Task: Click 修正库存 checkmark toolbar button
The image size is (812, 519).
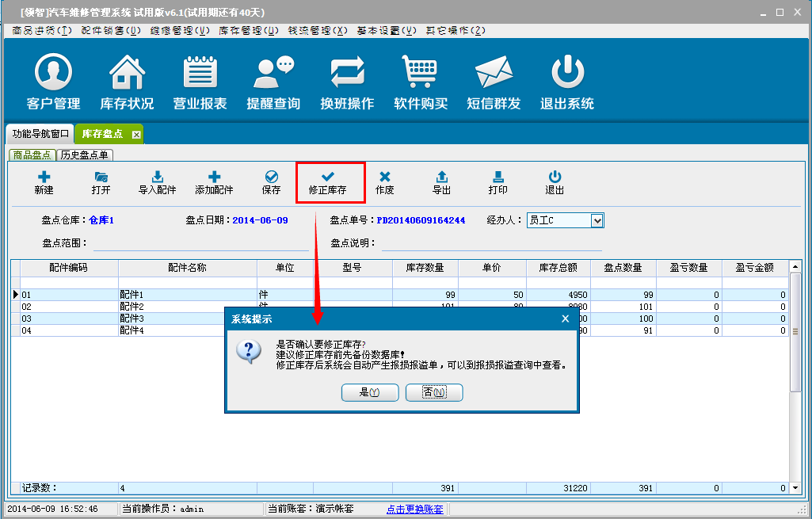Action: (x=328, y=182)
